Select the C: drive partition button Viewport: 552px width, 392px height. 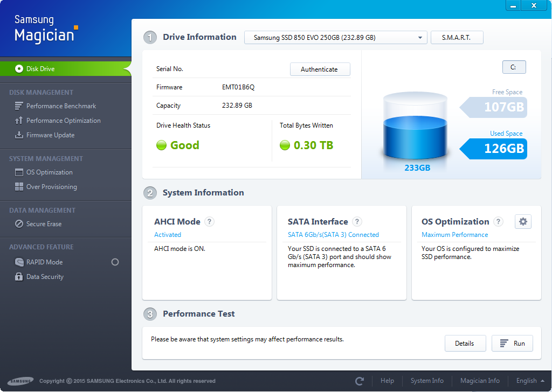[x=514, y=67]
